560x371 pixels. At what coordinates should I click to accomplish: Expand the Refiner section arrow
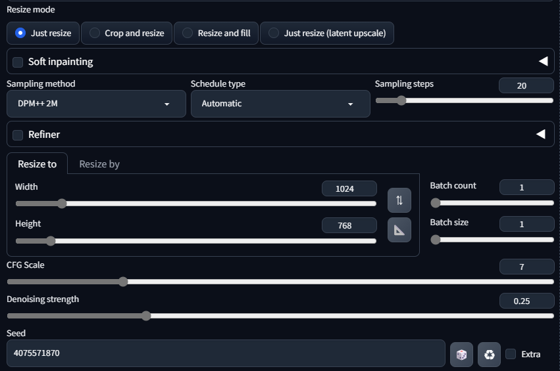pyautogui.click(x=541, y=134)
